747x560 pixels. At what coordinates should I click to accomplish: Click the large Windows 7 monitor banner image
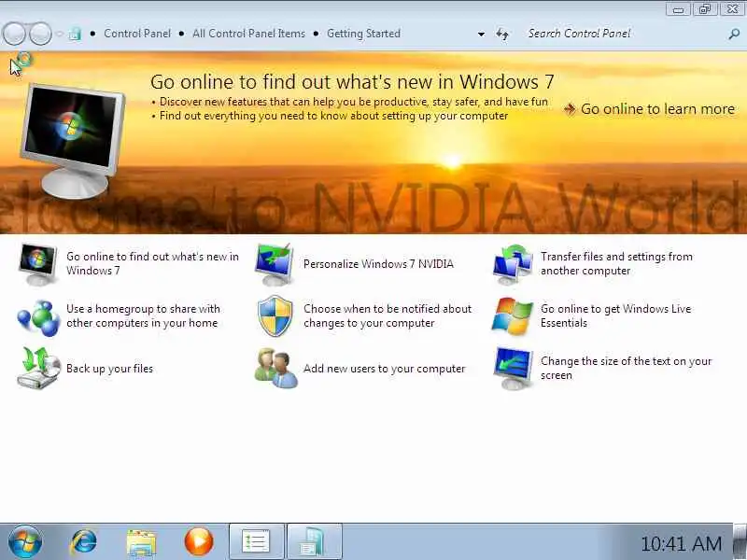point(73,141)
